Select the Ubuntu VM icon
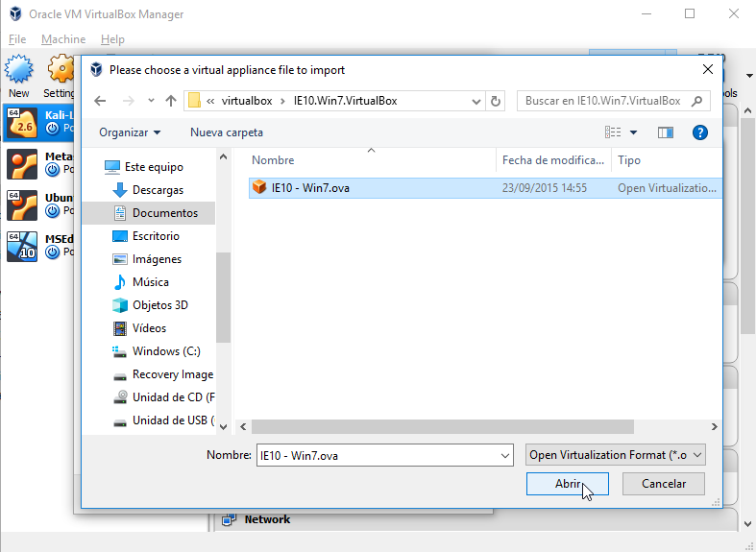Image resolution: width=756 pixels, height=552 pixels. [21, 205]
